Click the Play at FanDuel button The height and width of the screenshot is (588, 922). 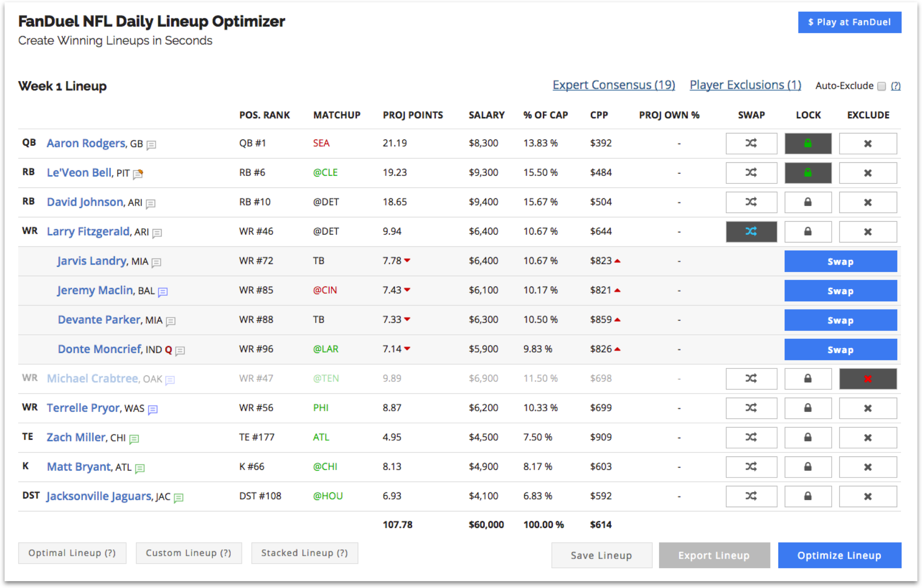click(850, 22)
